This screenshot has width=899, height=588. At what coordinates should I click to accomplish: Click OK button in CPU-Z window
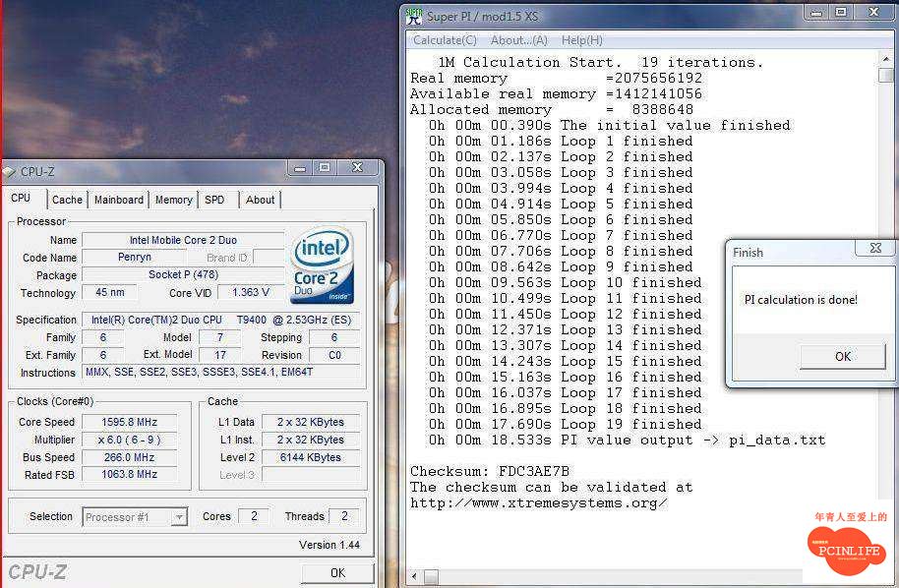point(337,572)
